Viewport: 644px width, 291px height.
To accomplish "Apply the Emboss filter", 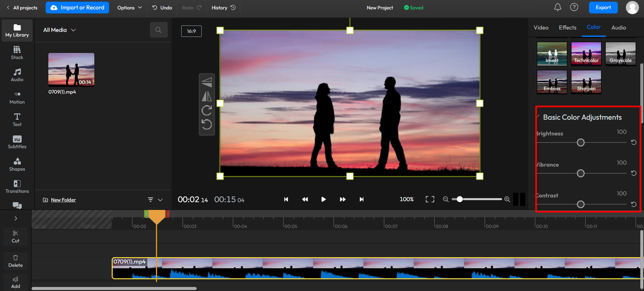I will (552, 82).
